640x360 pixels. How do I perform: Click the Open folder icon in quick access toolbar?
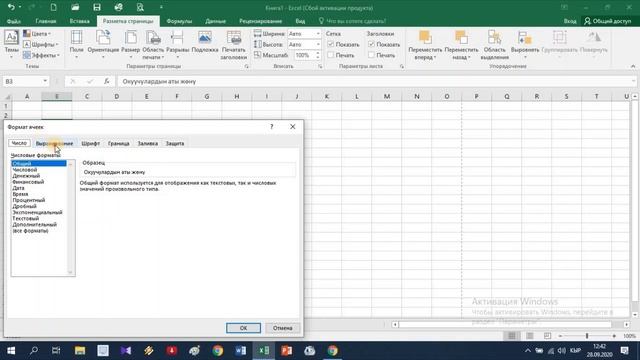pos(75,7)
